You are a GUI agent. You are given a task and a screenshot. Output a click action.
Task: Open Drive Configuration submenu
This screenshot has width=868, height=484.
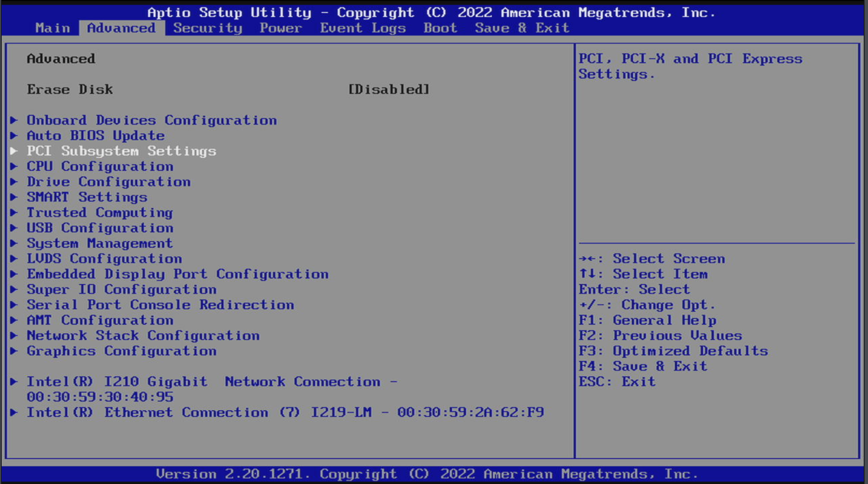[x=108, y=182]
